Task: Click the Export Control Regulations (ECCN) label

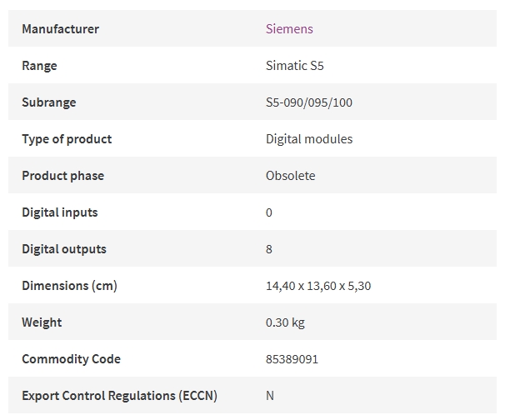Action: [119, 396]
